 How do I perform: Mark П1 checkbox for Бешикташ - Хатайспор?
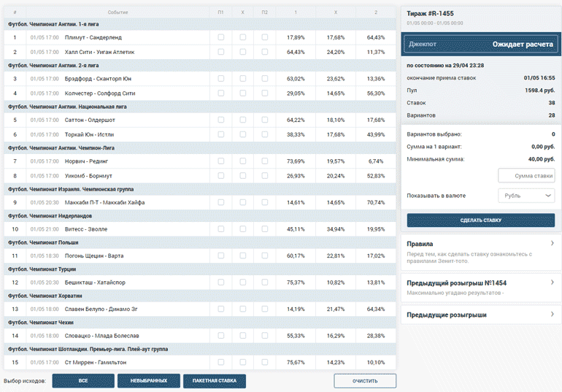[x=221, y=282]
